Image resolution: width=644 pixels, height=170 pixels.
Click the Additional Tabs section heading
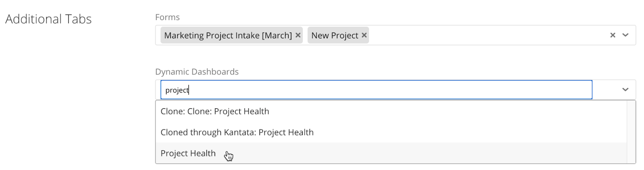[x=48, y=19]
